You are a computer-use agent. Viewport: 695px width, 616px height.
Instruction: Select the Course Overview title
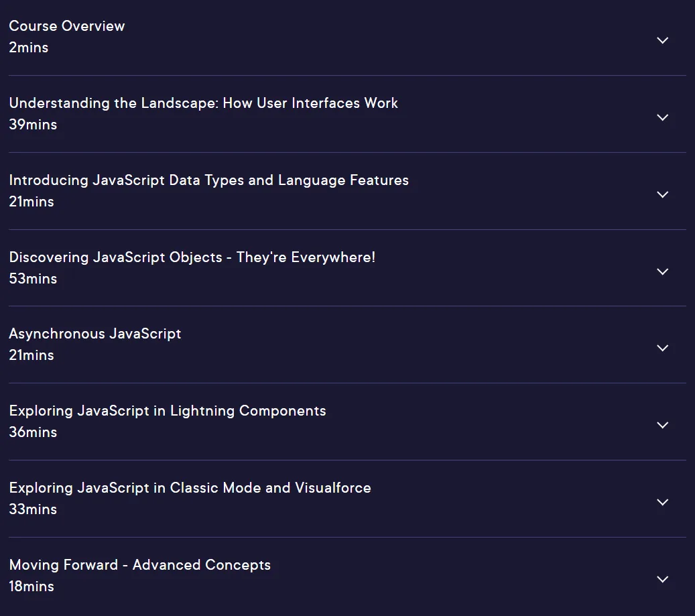67,25
